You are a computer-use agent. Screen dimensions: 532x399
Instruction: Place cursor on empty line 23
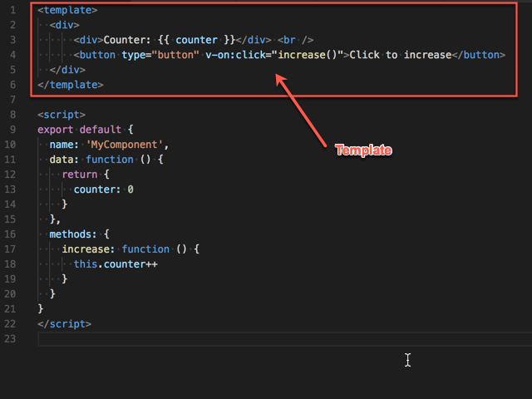(249, 338)
